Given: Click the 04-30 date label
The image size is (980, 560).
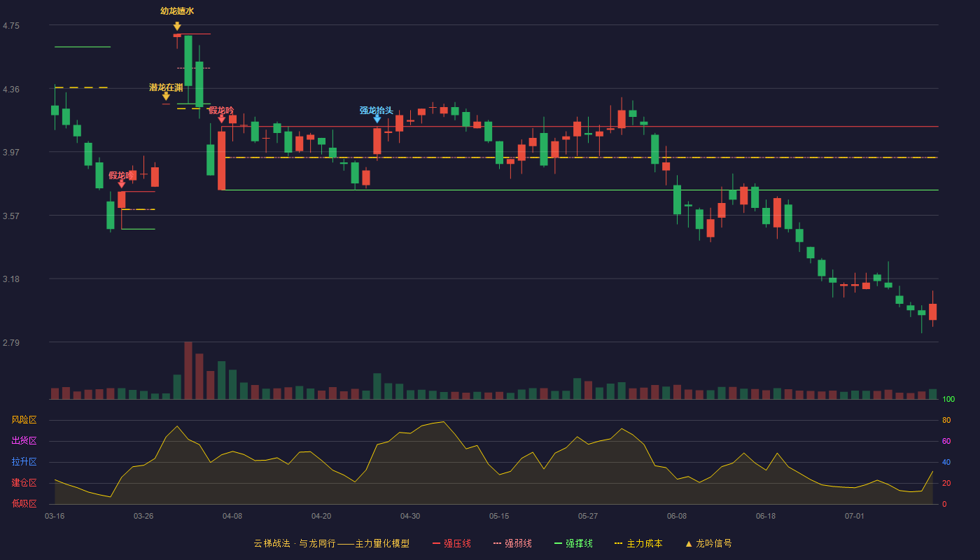Looking at the screenshot, I should click(x=410, y=516).
